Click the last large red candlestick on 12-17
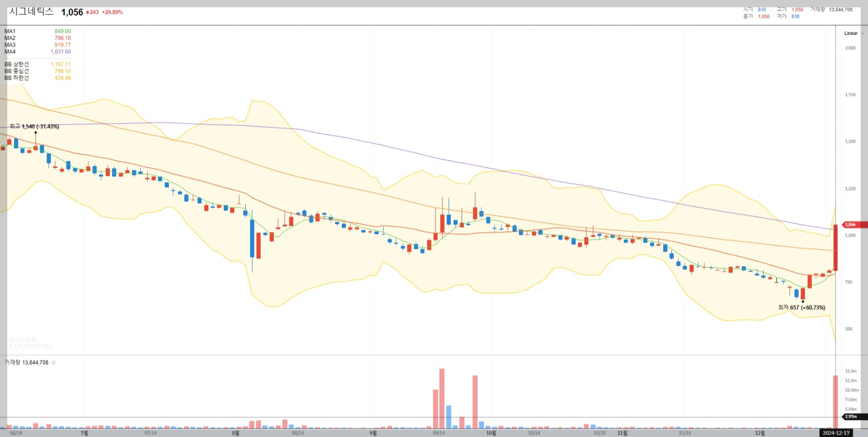Viewport: 868px width, 437px height. click(x=835, y=247)
